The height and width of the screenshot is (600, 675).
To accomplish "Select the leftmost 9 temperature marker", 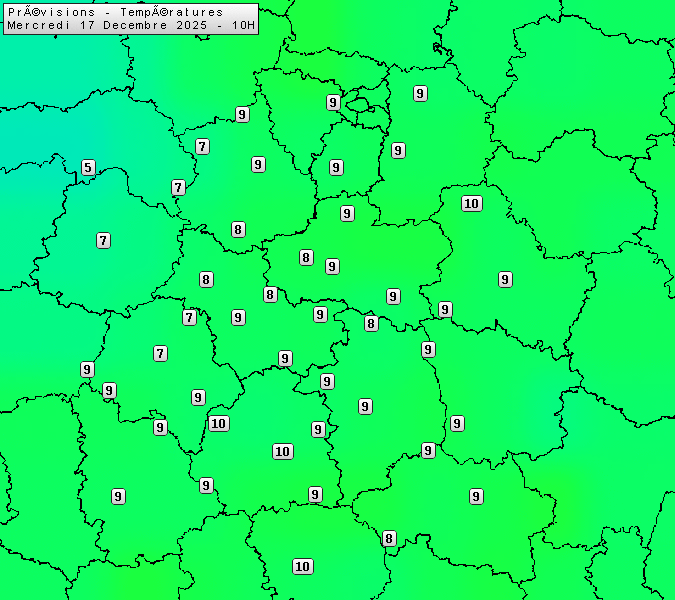I will [87, 370].
